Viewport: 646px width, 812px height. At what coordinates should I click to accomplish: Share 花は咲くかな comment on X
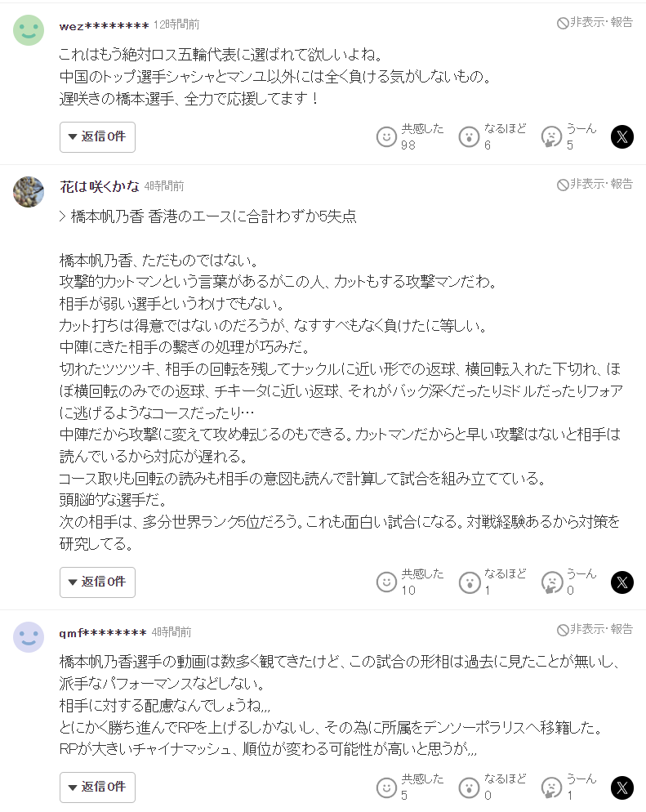622,582
